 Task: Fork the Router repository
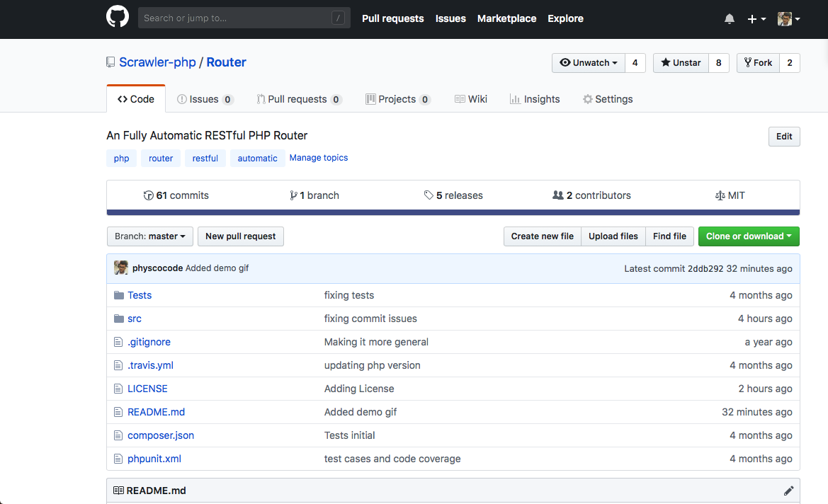click(x=758, y=63)
